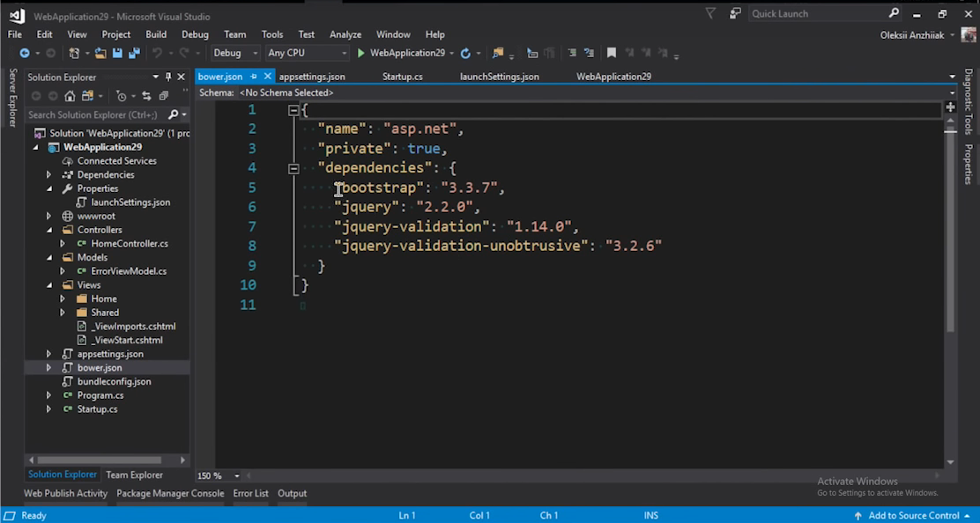Collapse the dependencies block outline on line 4
This screenshot has height=523, width=980.
click(x=293, y=168)
